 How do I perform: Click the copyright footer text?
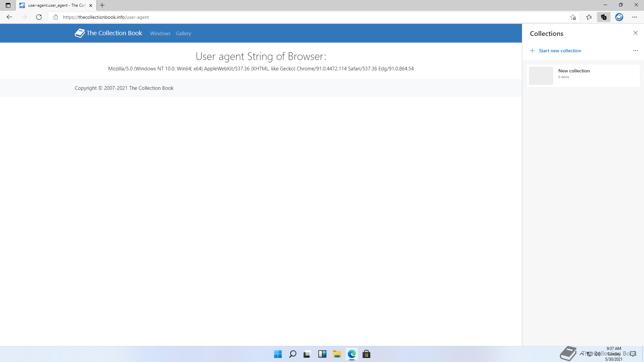point(124,88)
